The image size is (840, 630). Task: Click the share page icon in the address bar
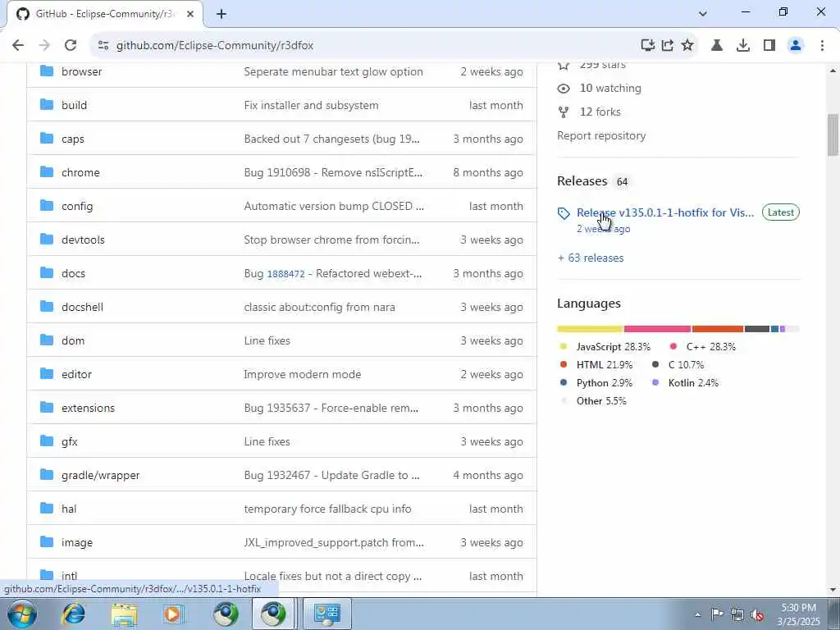668,46
